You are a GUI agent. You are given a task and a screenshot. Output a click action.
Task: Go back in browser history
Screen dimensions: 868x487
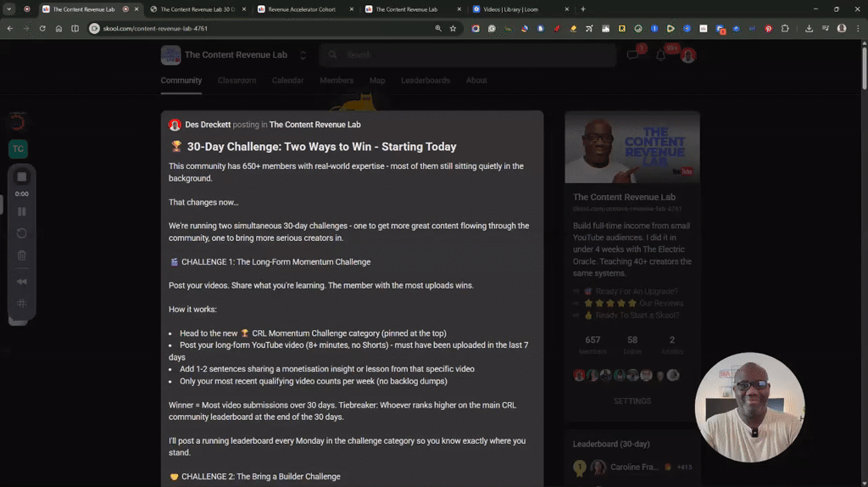10,28
